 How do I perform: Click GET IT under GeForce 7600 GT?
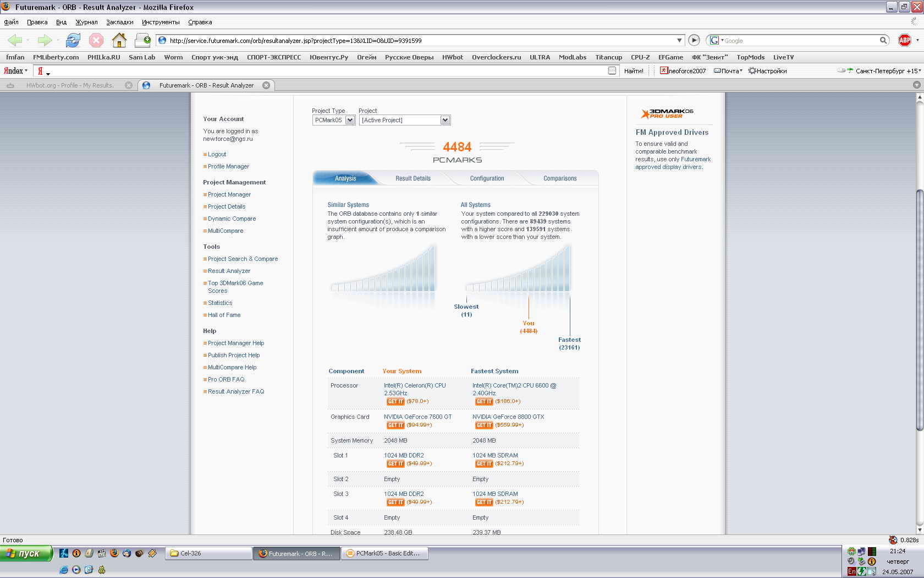pyautogui.click(x=395, y=425)
